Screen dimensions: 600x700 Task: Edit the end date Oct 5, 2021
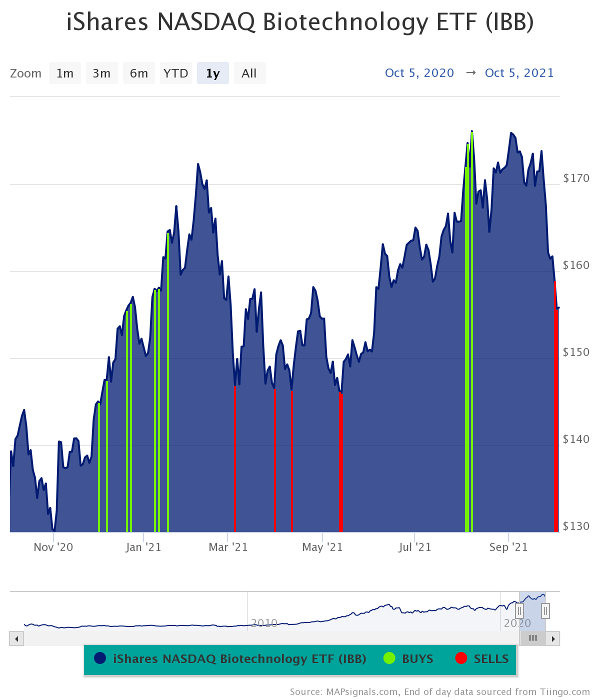519,73
